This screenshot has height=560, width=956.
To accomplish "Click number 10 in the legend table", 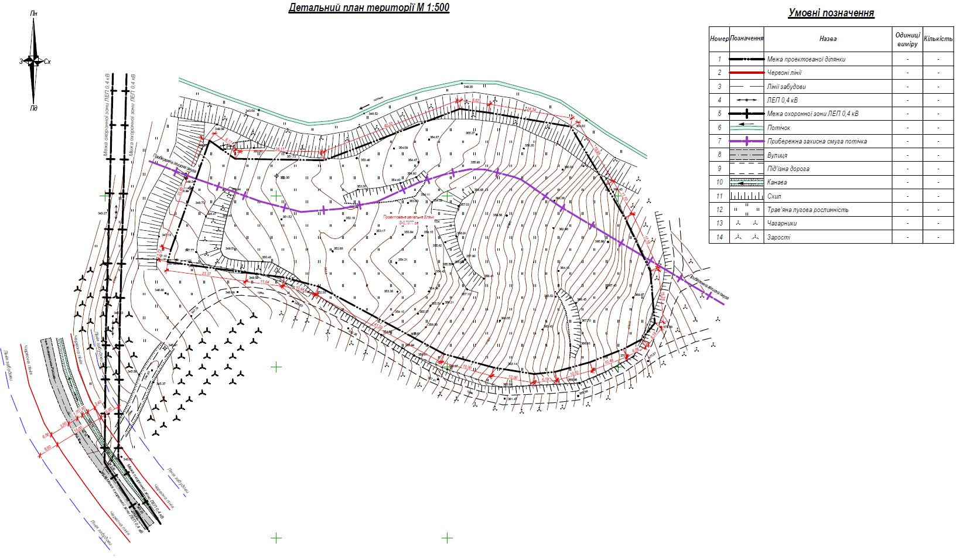I will coord(719,182).
